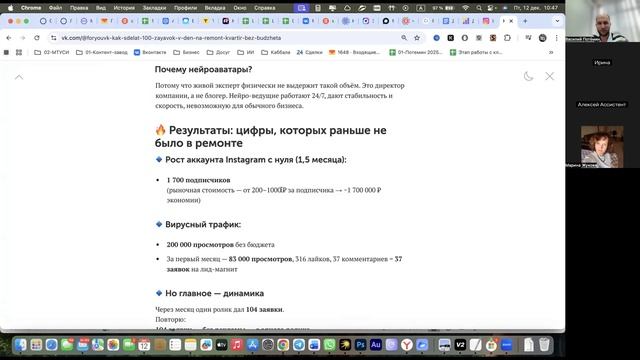Open the Этап работы bookmark
This screenshot has height=360, width=640.
476,52
